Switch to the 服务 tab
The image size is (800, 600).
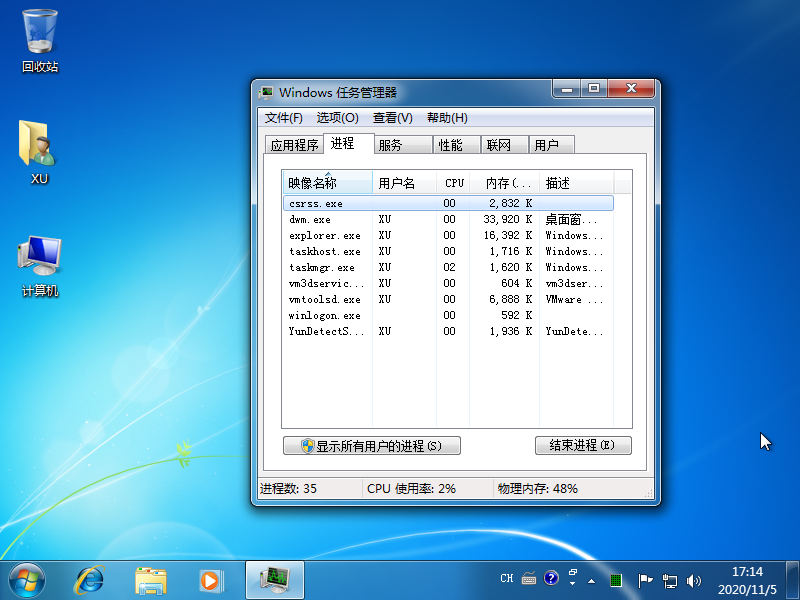(390, 145)
